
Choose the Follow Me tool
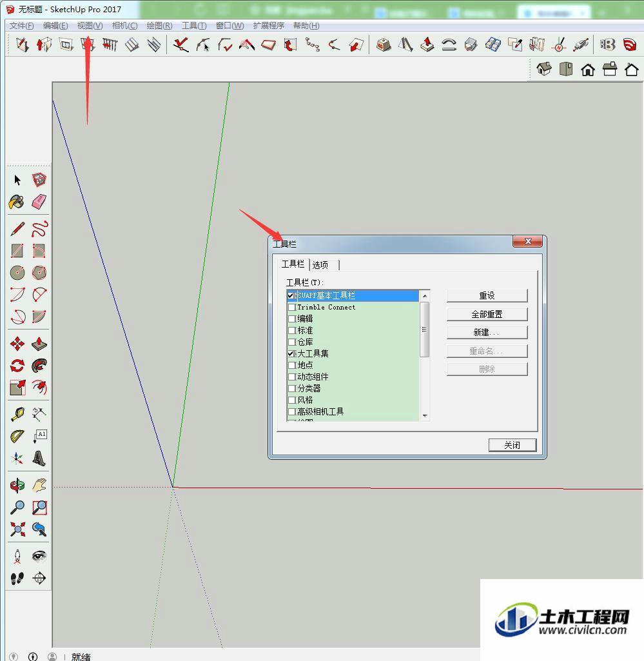39,366
